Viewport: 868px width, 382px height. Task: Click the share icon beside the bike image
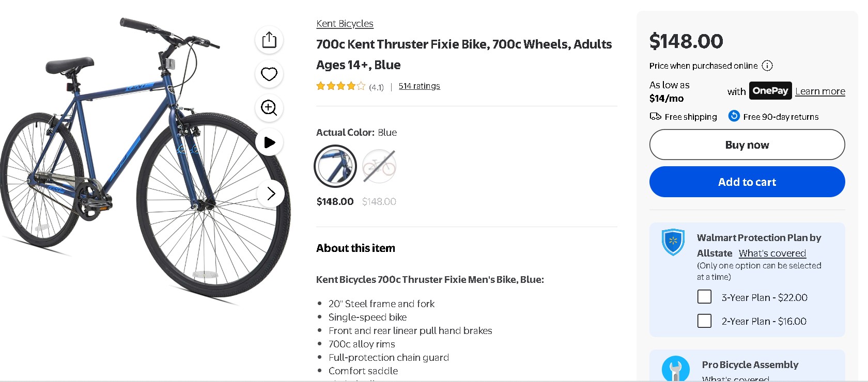point(269,40)
